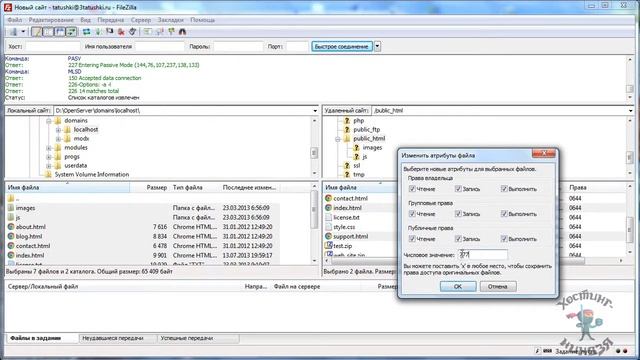
Task: Focus the Пароль input field
Action: click(238, 47)
